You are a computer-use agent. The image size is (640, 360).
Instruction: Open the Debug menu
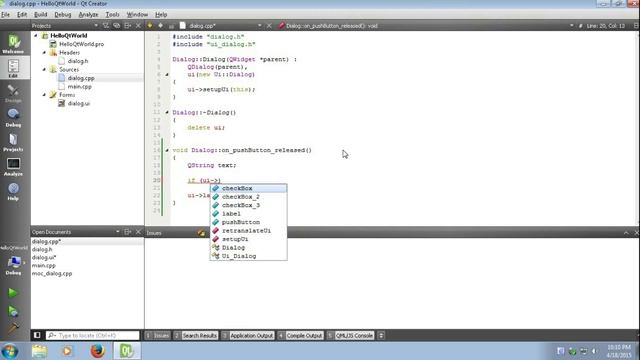pyautogui.click(x=62, y=15)
